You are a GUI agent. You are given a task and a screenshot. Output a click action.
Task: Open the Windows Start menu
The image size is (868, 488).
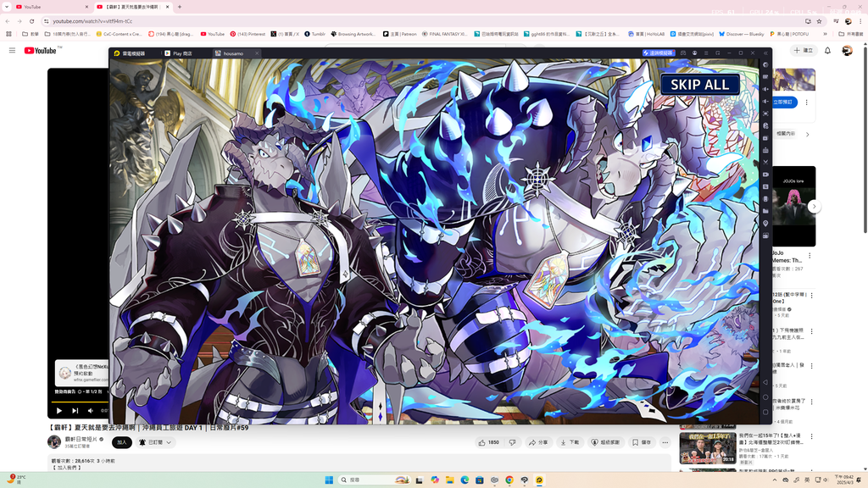pyautogui.click(x=329, y=480)
